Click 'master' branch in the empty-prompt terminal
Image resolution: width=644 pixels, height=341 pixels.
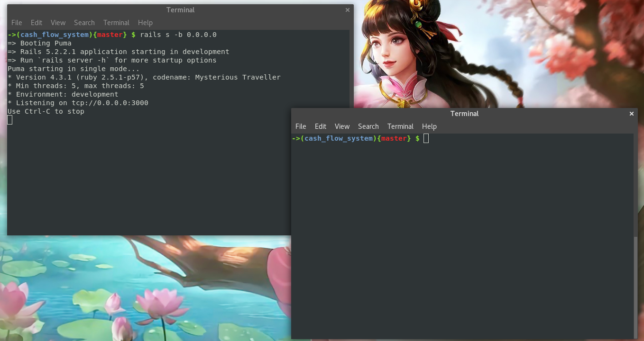394,139
